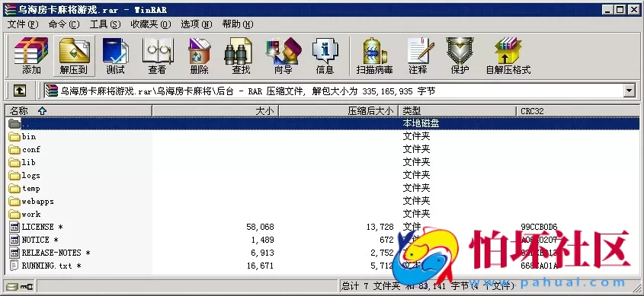
Task: Click the LICENSE file icon
Action: click(x=14, y=227)
